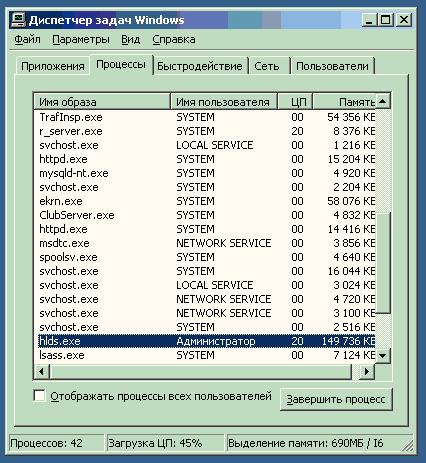Click the window resize grip corner
The image size is (426, 463).
click(x=407, y=445)
